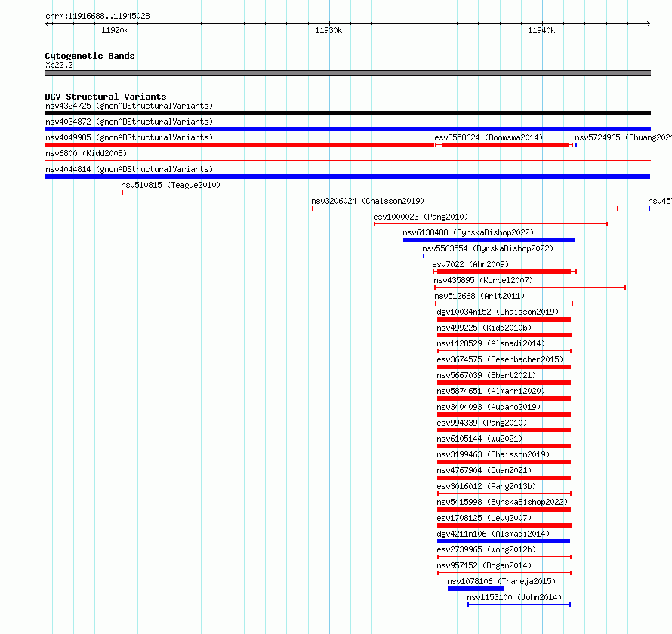Click the ruler's right arrowhead
This screenshot has height=634, width=672.
pyautogui.click(x=649, y=23)
